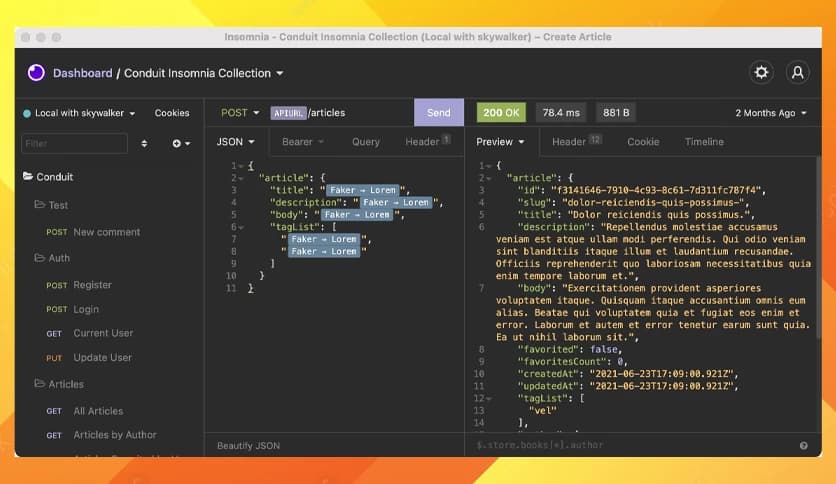836x484 pixels.
Task: Open the user account icon
Action: (x=797, y=72)
